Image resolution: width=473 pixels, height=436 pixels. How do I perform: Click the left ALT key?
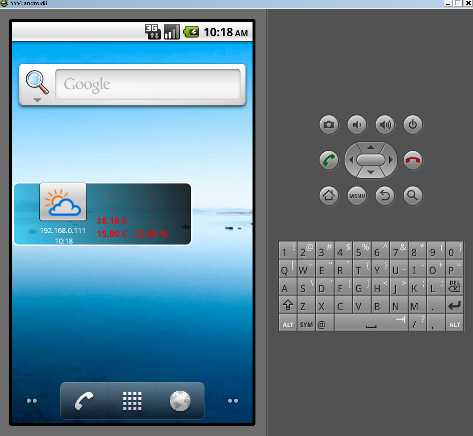[x=287, y=323]
